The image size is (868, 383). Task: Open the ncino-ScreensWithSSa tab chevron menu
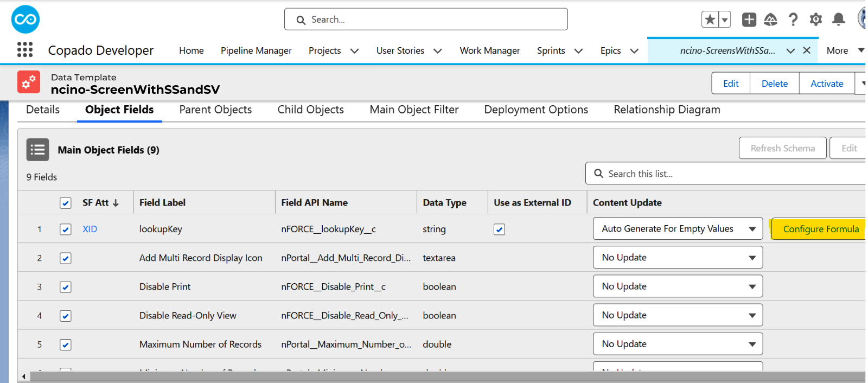click(790, 50)
